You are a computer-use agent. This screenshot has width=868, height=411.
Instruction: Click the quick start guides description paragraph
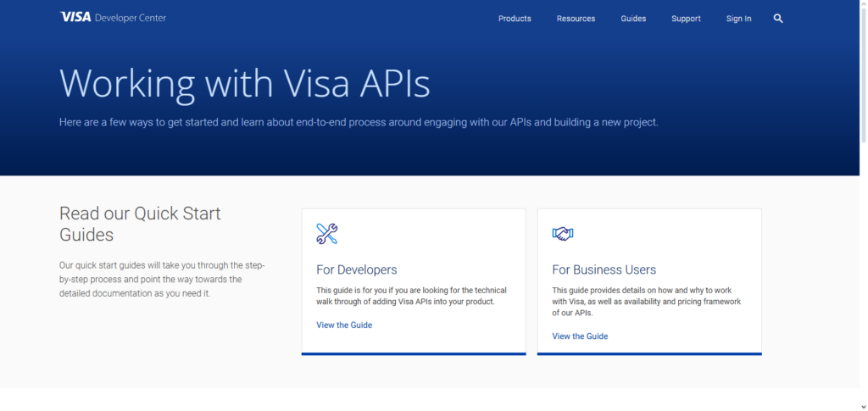(x=162, y=280)
